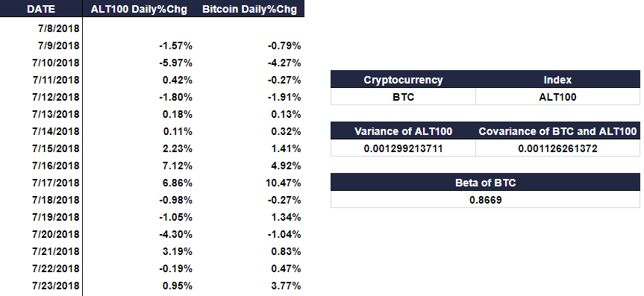
Task: Select the 7/23/2018 date cell
Action: point(41,286)
